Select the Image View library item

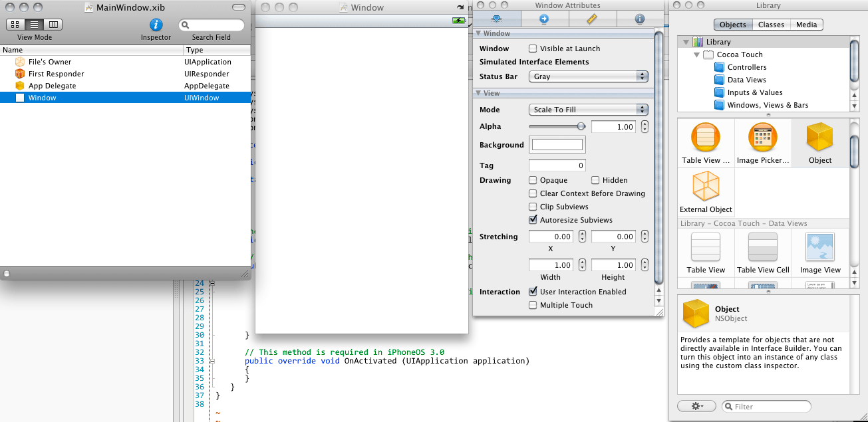[x=820, y=253]
